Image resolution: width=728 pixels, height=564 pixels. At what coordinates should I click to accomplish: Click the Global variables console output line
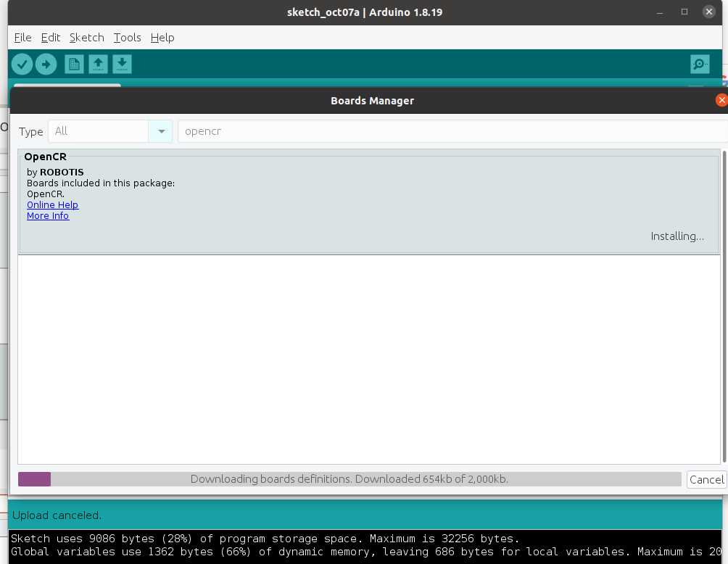366,552
